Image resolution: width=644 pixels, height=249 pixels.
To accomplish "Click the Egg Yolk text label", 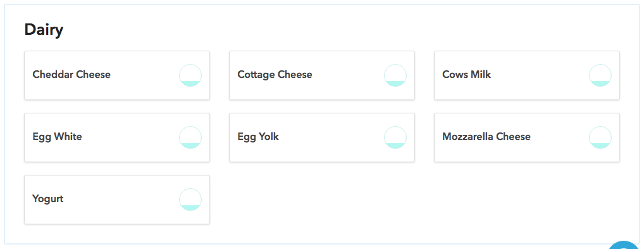I will coord(258,137).
